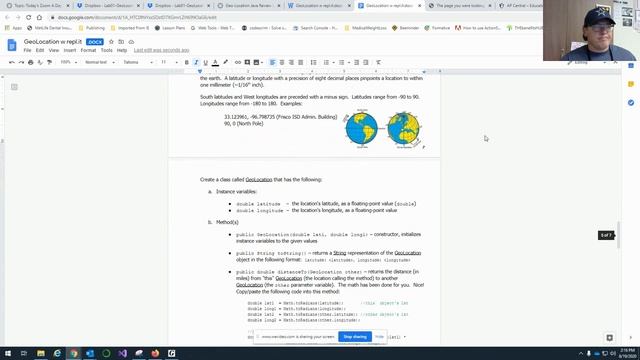Open Google Keep in side panel
The width and height of the screenshot is (640, 360).
(x=631, y=84)
